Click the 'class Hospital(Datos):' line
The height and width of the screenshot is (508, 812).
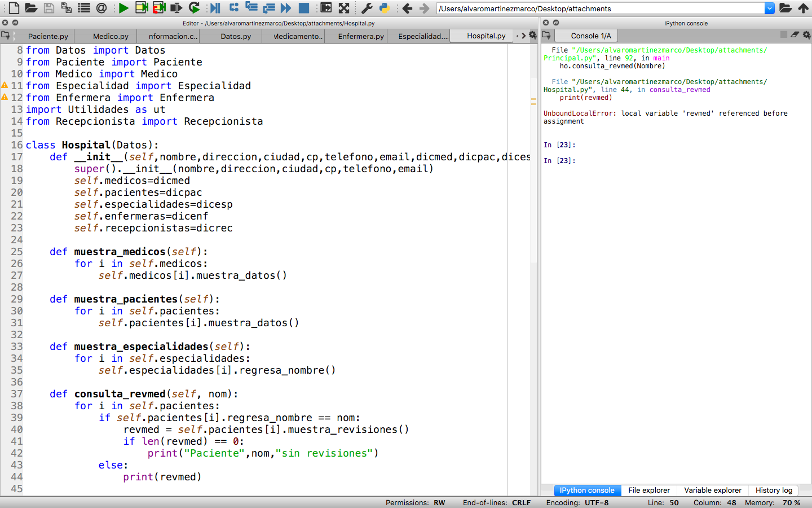(x=92, y=145)
